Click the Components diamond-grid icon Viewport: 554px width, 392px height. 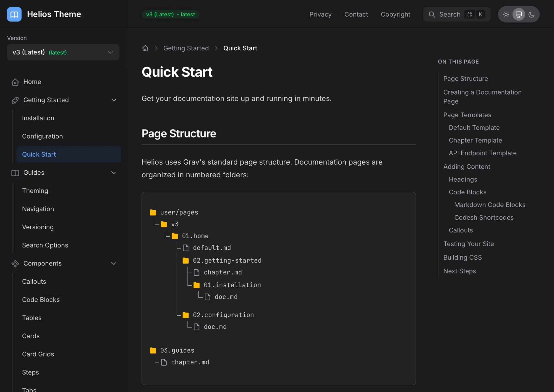[x=15, y=264]
